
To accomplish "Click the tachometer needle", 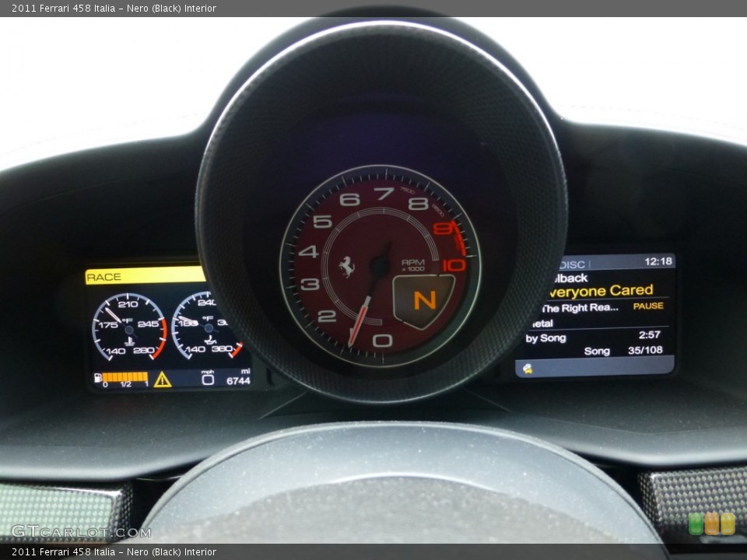I will pyautogui.click(x=364, y=310).
